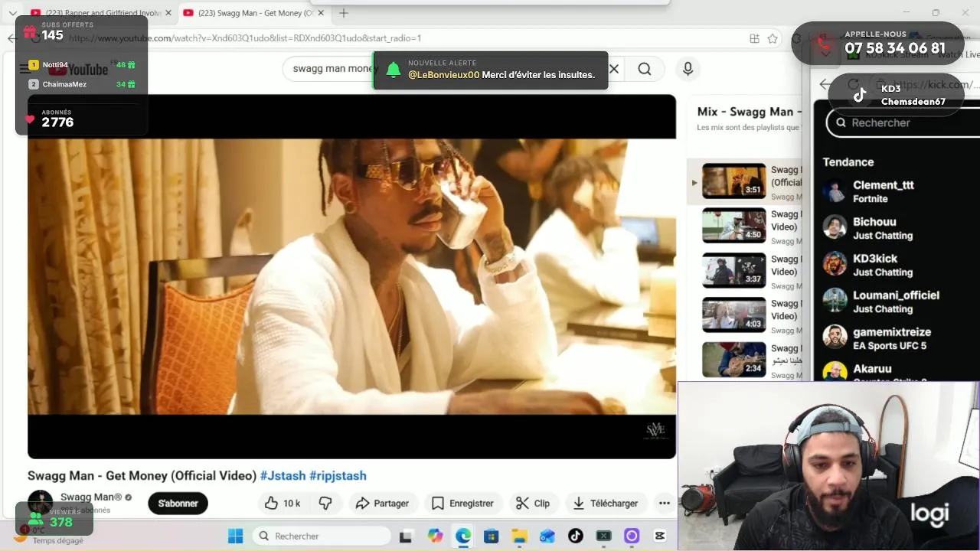Open the green X app in taskbar
Viewport: 980px width, 551px height.
click(x=604, y=536)
